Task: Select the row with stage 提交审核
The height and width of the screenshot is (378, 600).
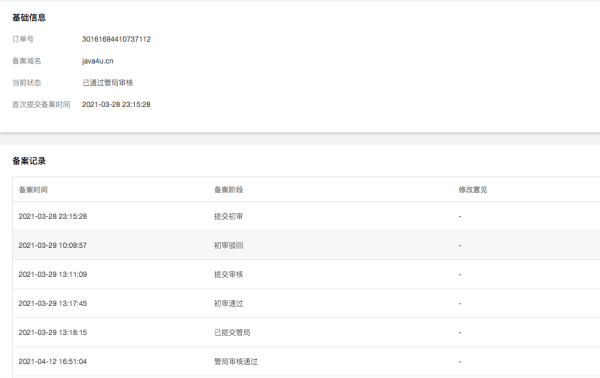Action: pos(306,274)
